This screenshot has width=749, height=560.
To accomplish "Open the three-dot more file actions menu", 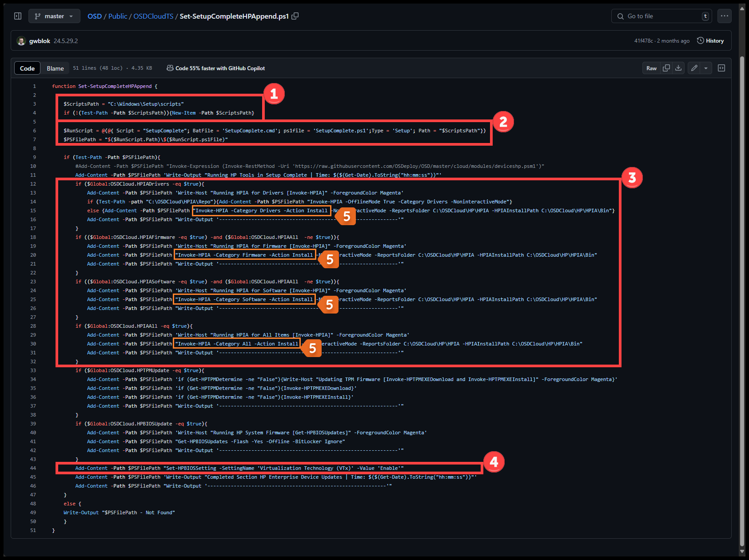I will (725, 16).
